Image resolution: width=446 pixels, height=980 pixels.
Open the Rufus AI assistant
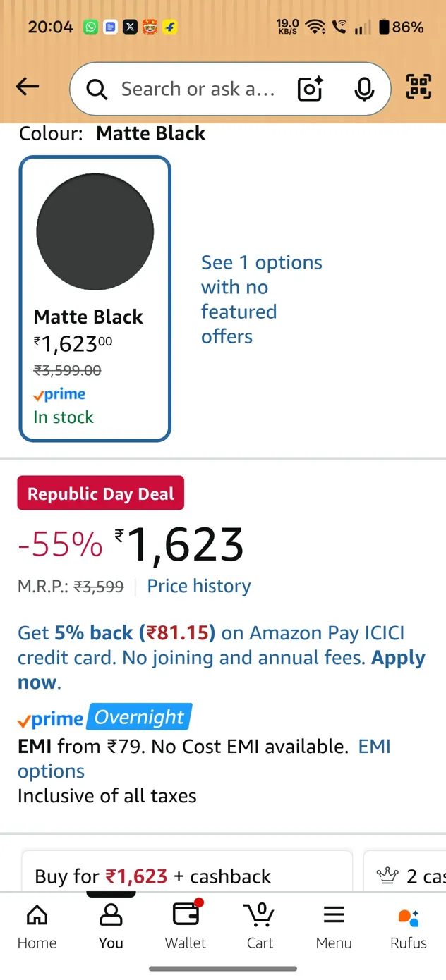pos(408,925)
